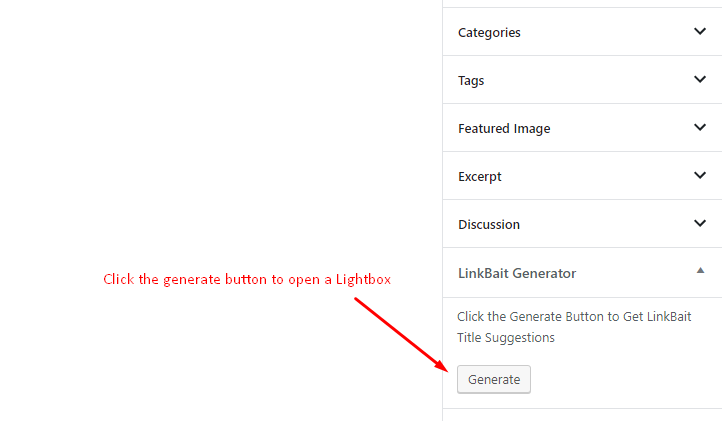Show the Excerpt section via chevron

tap(700, 175)
